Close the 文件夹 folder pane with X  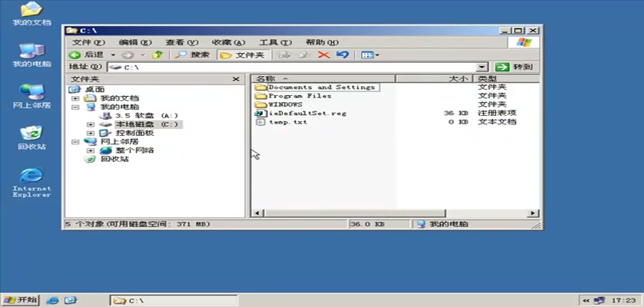click(x=236, y=79)
